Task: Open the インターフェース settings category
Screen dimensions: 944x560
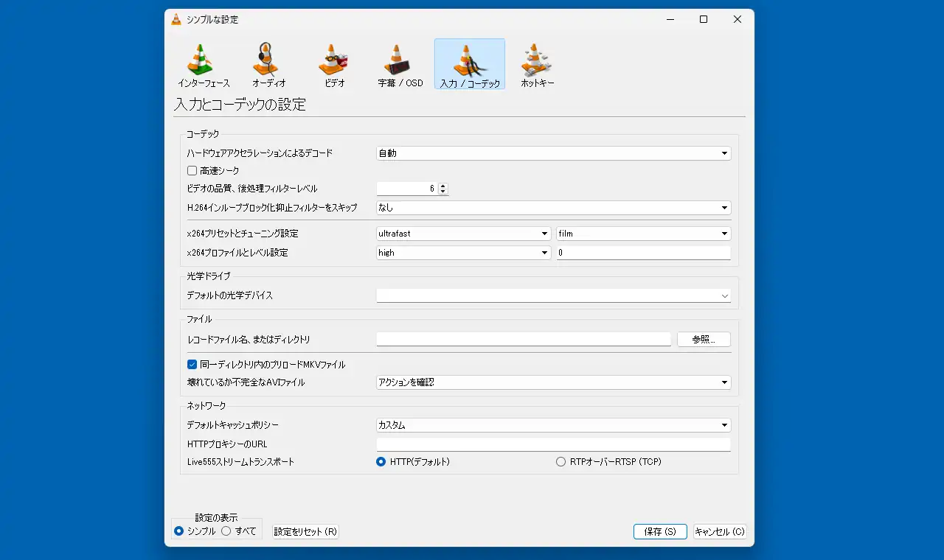Action: tap(204, 64)
